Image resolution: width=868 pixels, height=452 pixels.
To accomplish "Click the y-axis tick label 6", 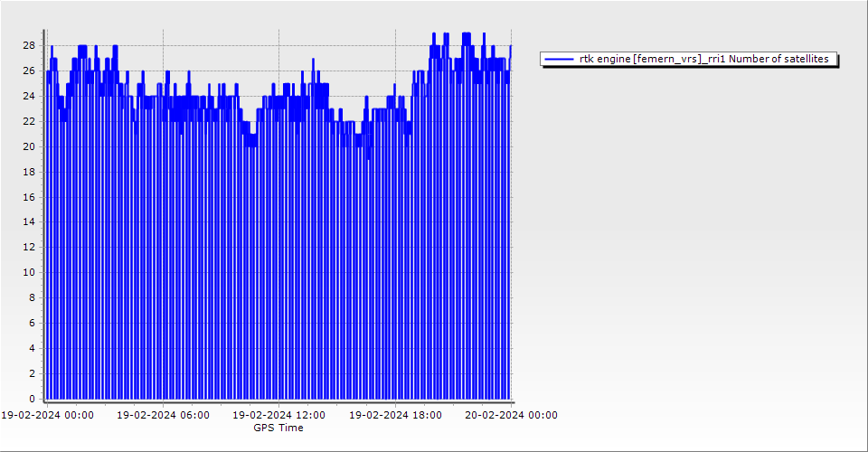I will (32, 323).
